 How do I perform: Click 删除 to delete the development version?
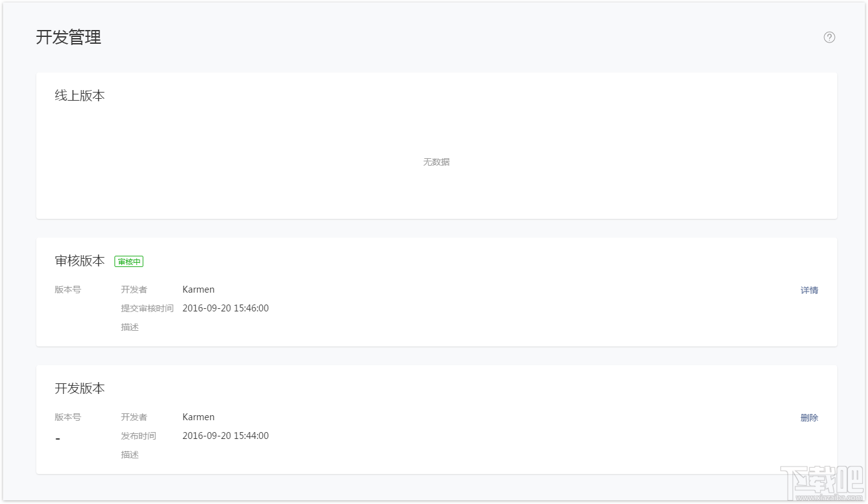809,418
